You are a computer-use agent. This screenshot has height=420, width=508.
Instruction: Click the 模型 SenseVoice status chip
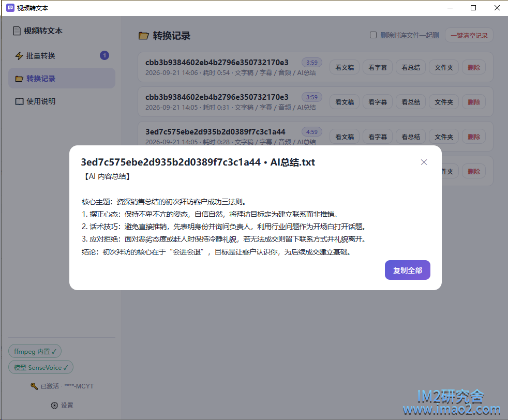(41, 367)
